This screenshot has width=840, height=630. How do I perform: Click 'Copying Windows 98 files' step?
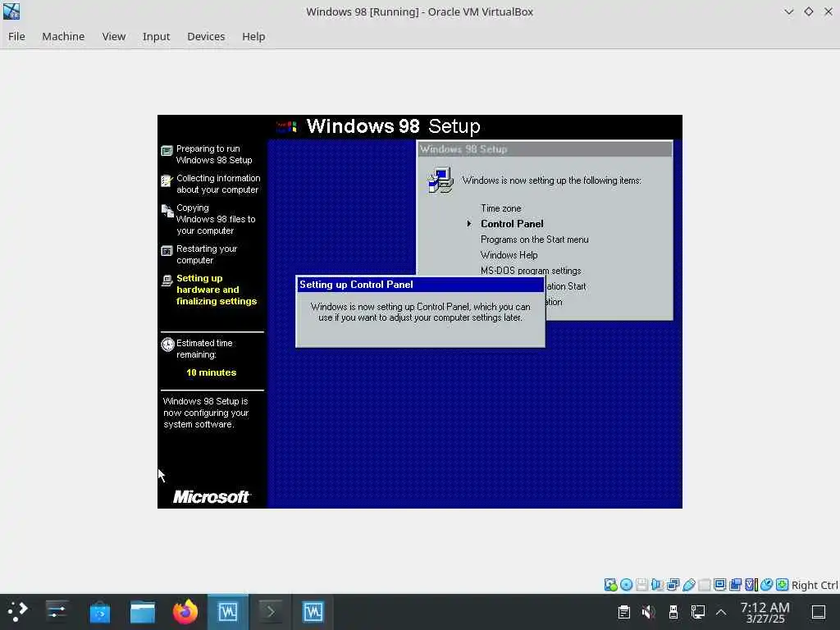[x=216, y=219]
